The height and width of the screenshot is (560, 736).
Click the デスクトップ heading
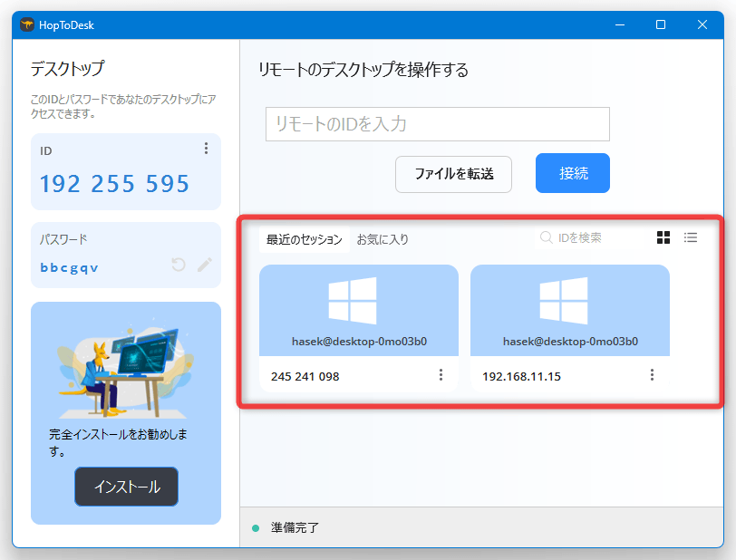pyautogui.click(x=67, y=69)
